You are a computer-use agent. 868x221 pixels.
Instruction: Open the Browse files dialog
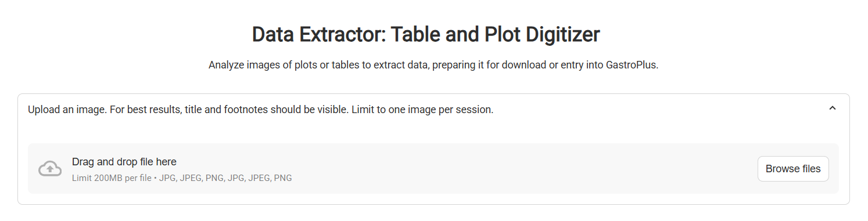793,169
